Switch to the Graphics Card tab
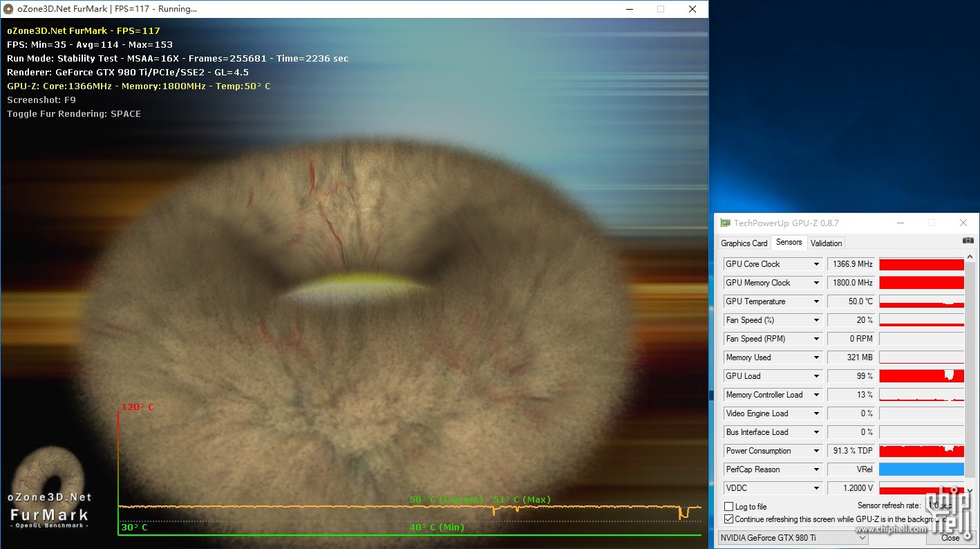 click(x=744, y=243)
